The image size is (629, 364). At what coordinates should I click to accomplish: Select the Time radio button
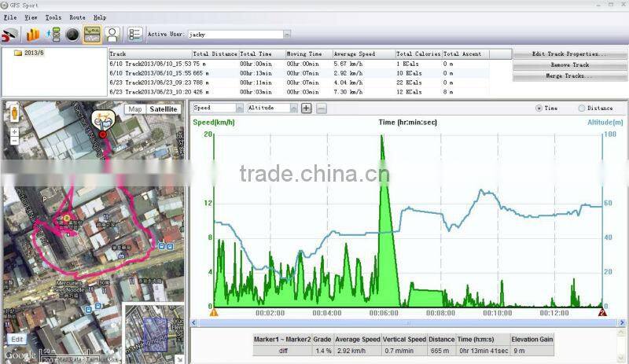(x=539, y=108)
